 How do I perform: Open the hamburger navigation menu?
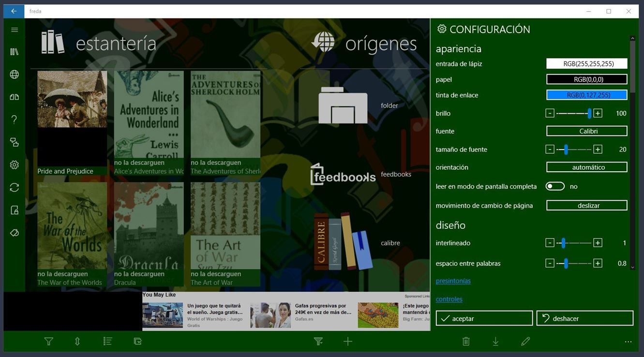15,30
